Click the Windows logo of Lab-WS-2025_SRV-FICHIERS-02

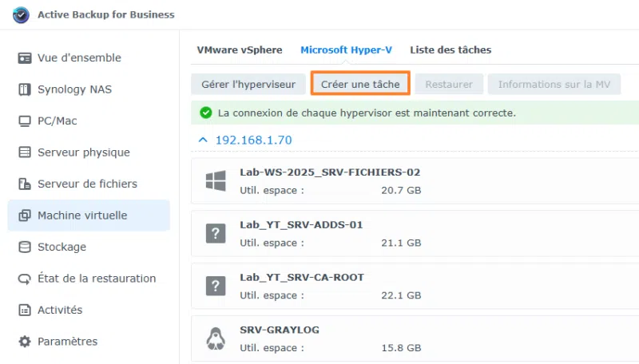215,181
